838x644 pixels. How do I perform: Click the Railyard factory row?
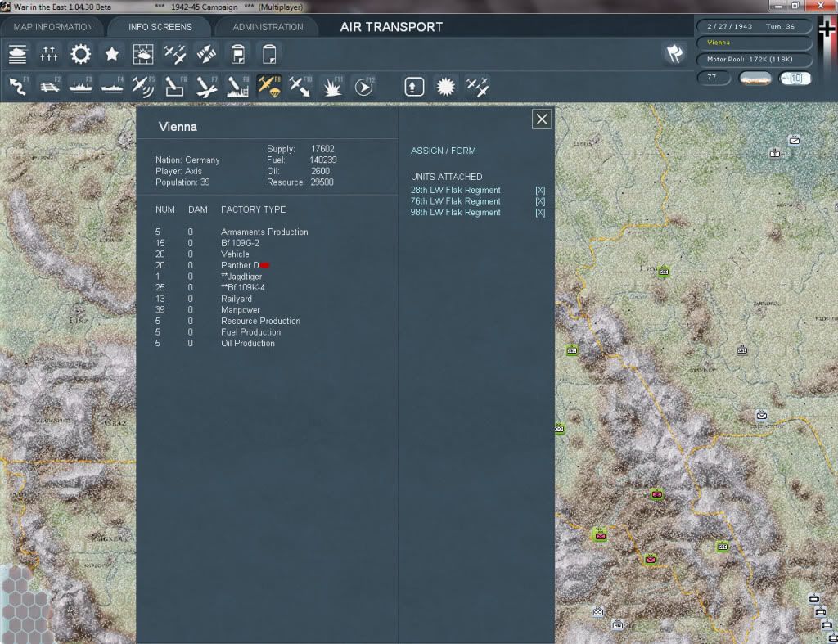tap(204, 299)
